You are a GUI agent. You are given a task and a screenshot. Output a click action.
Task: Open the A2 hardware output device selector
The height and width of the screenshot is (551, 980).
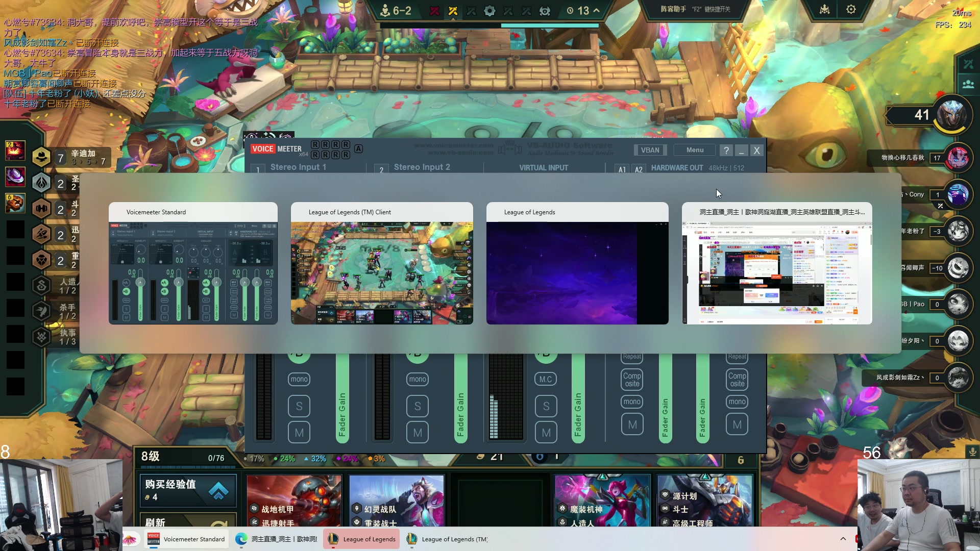click(x=639, y=169)
